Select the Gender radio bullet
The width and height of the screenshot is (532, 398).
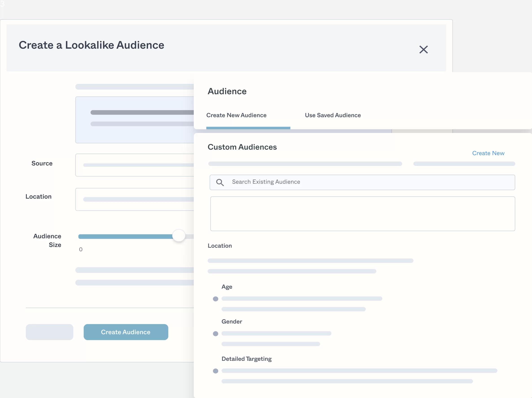(x=215, y=334)
